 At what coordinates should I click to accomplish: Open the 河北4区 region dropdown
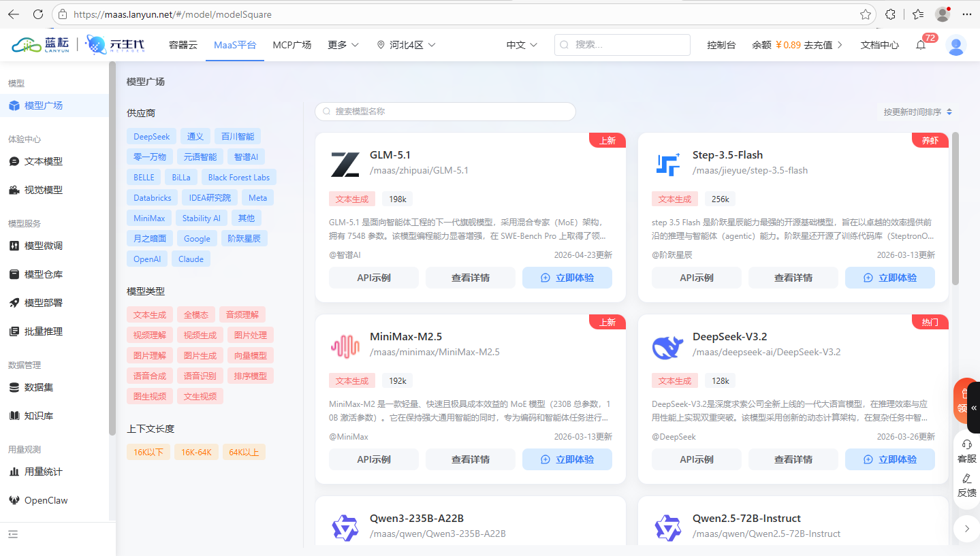(406, 45)
